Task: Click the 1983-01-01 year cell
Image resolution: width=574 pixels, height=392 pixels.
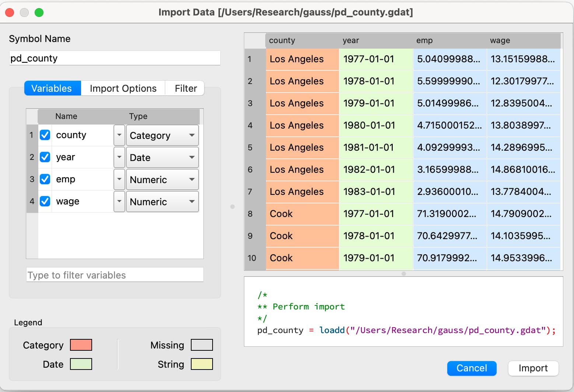Action: [x=376, y=192]
